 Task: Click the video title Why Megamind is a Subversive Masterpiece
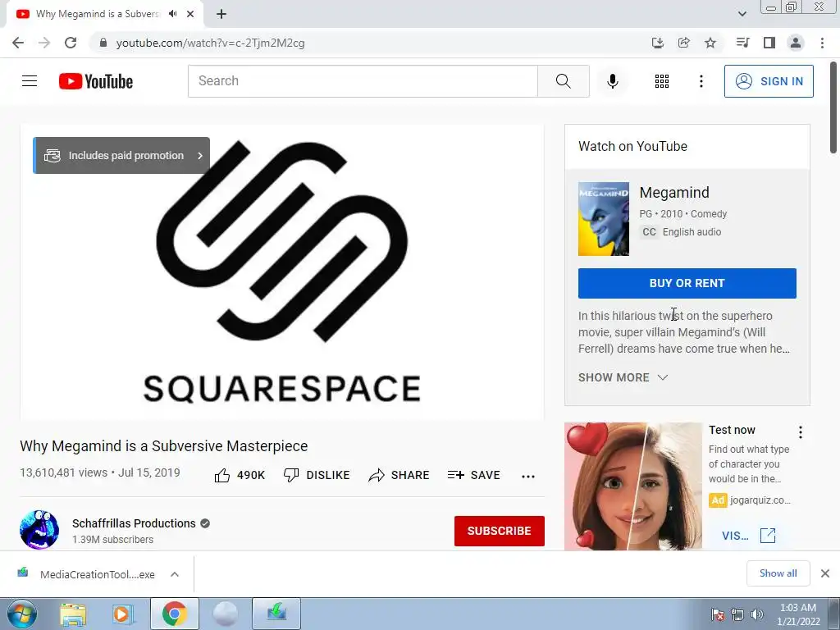coord(164,445)
